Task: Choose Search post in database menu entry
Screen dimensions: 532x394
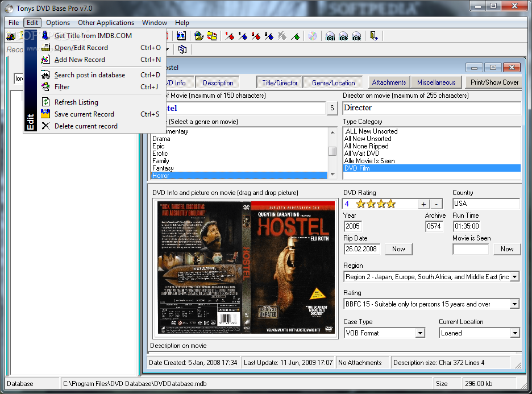Action: (x=101, y=75)
